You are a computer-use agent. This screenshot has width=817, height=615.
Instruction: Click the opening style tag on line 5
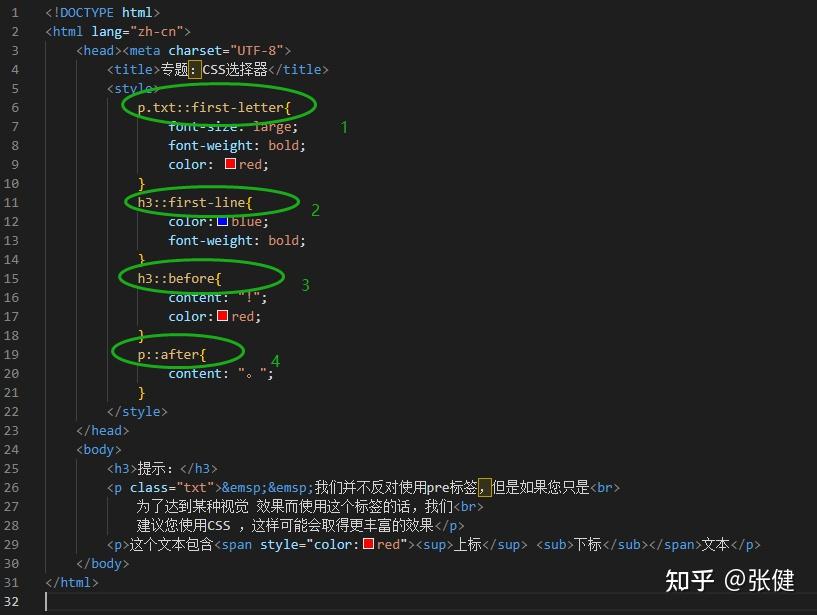(133, 89)
